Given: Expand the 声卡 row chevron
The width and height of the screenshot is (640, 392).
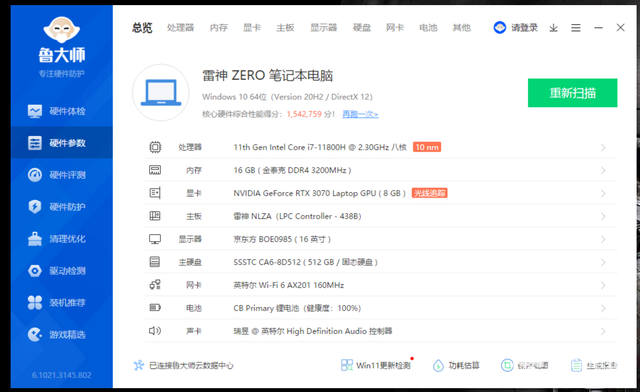Looking at the screenshot, I should [x=603, y=331].
